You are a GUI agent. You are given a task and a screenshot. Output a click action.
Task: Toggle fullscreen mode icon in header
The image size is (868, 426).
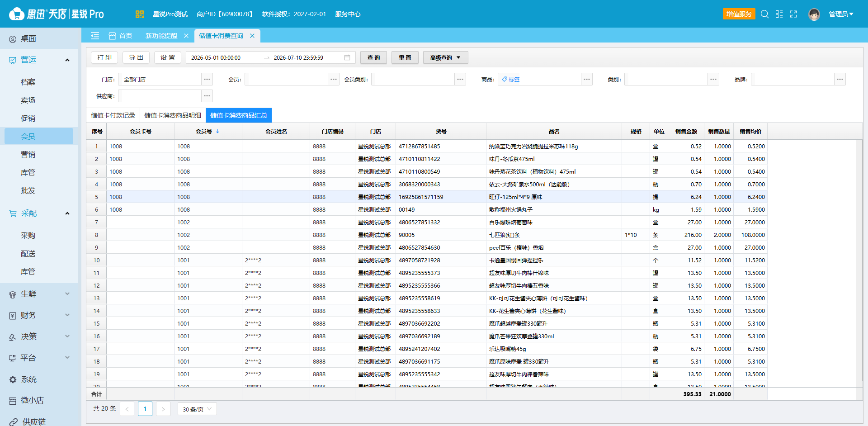(793, 14)
